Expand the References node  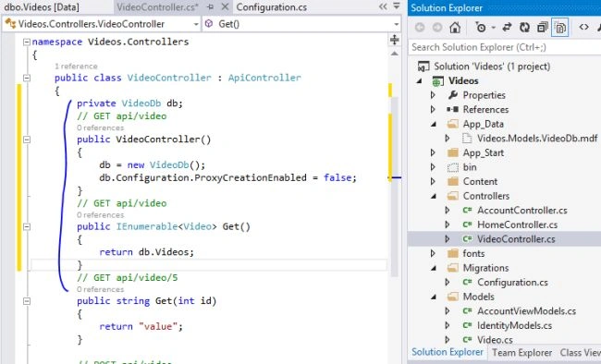433,110
